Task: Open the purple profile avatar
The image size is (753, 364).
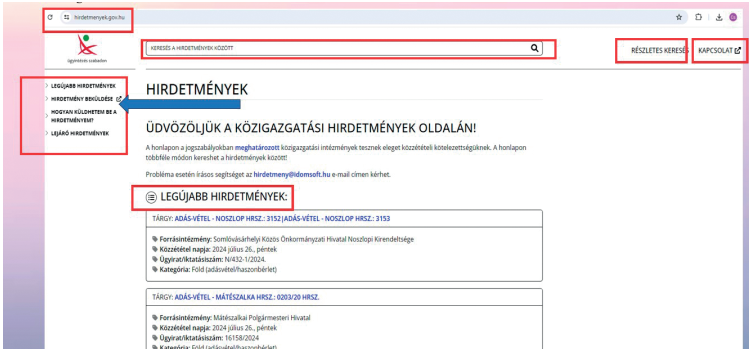Action: click(733, 17)
